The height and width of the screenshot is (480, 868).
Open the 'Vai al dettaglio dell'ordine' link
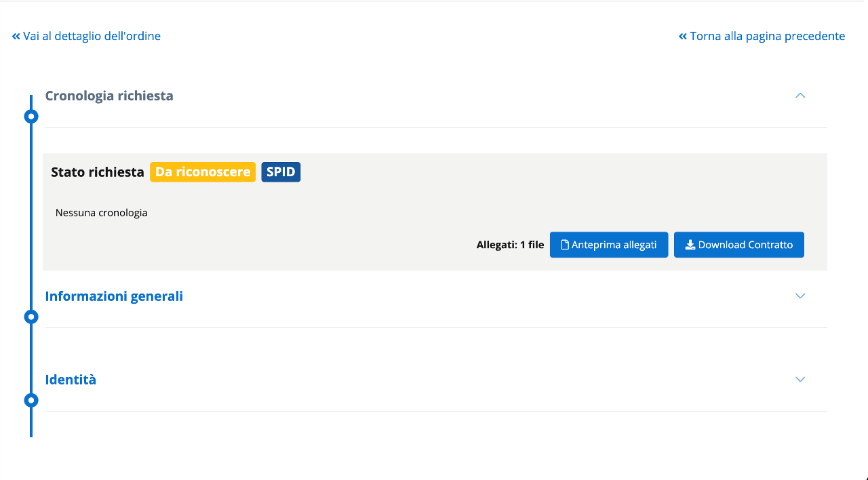[x=92, y=36]
